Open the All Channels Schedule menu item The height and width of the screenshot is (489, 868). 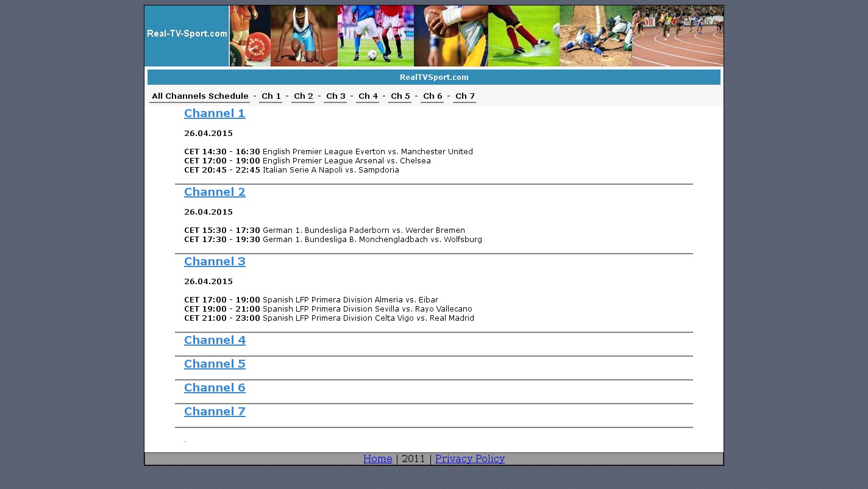pyautogui.click(x=200, y=96)
